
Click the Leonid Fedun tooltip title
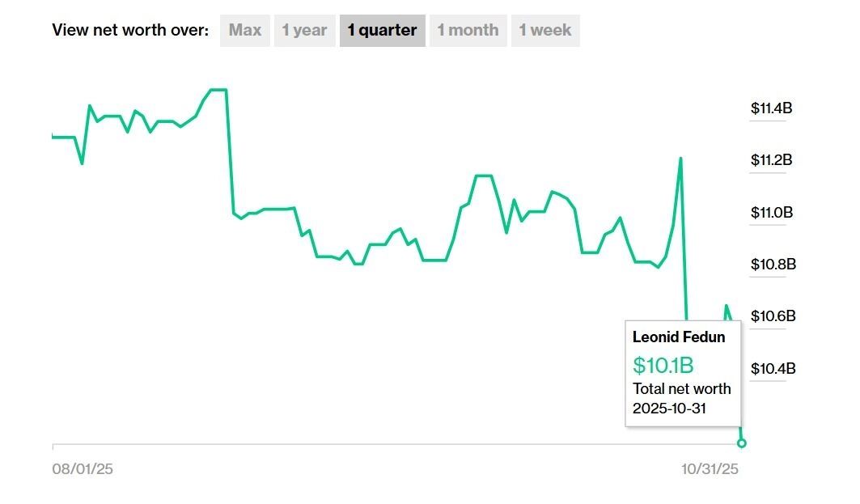point(679,337)
